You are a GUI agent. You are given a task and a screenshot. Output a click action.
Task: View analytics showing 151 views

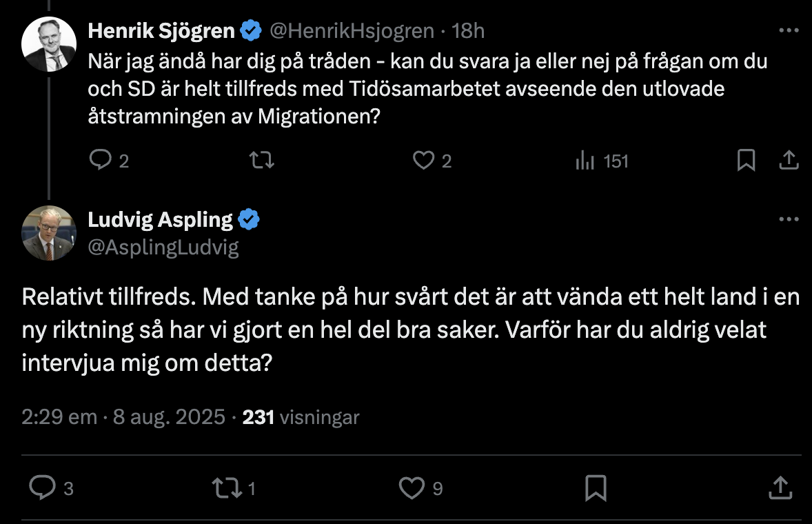[585, 161]
